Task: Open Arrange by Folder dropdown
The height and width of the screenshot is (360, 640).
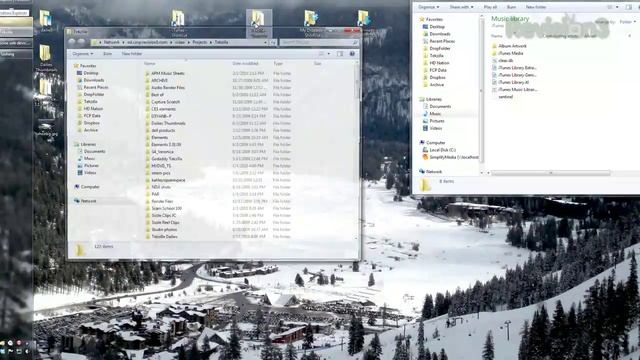Action: coord(627,22)
